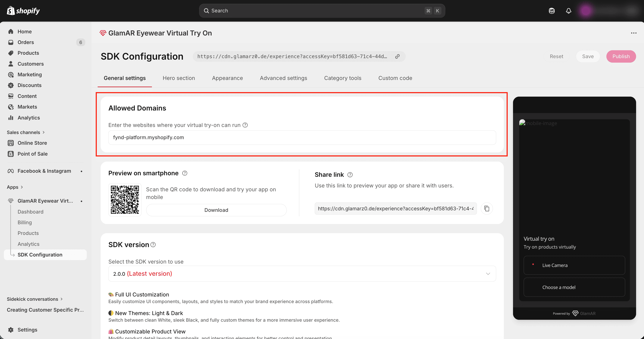Click the help icon next to Share link
The width and height of the screenshot is (644, 339).
coord(350,175)
